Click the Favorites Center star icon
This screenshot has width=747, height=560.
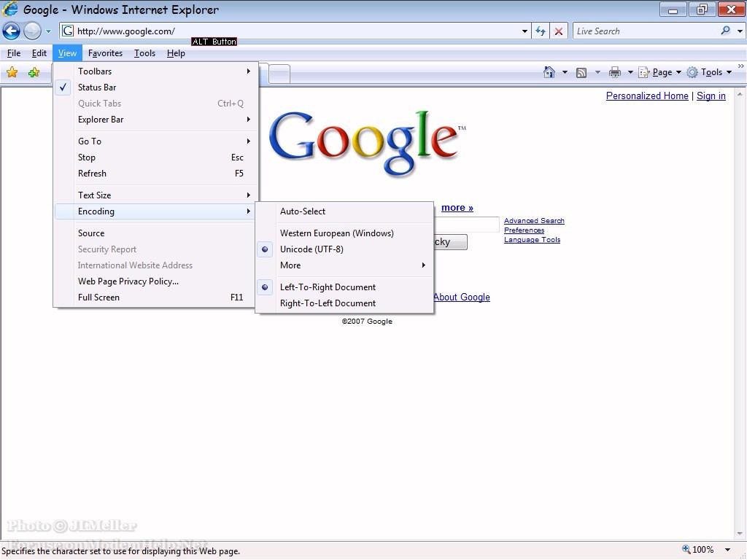point(12,72)
